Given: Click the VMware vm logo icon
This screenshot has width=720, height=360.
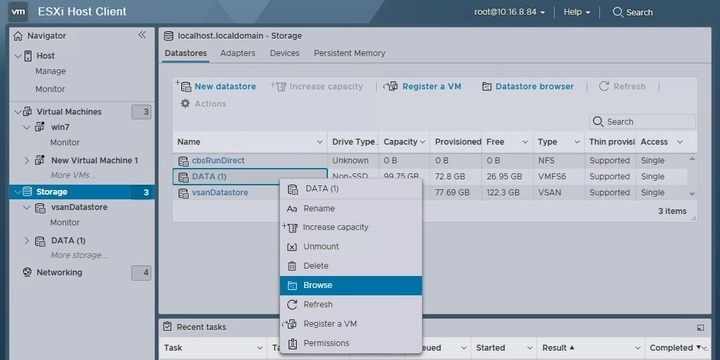Looking at the screenshot, I should [x=18, y=12].
